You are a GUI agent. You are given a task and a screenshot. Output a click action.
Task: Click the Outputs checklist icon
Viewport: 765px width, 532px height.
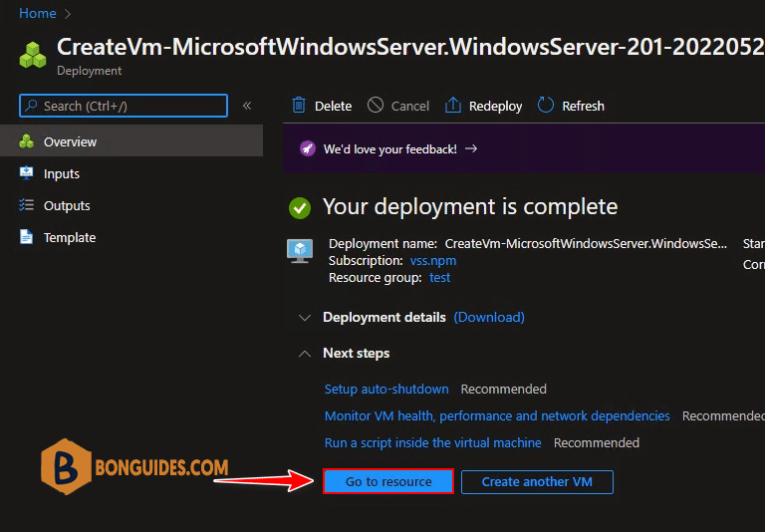tap(26, 205)
